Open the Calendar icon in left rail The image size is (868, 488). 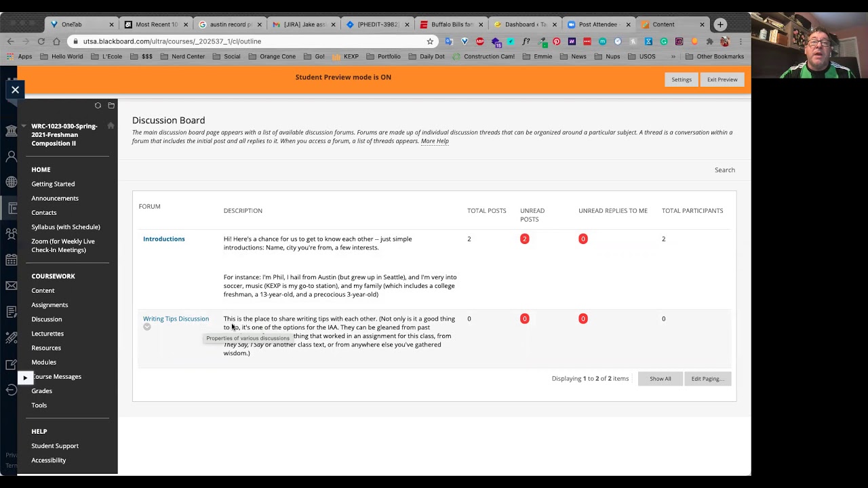tap(11, 260)
